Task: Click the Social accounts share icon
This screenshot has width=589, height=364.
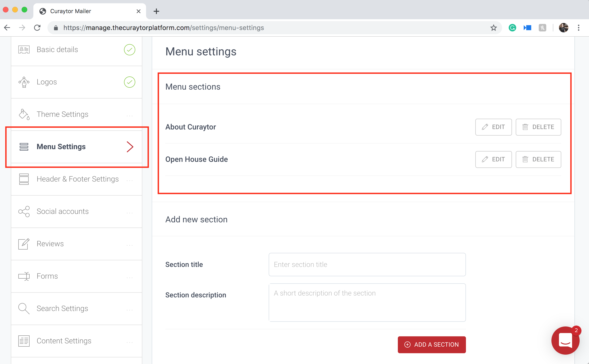Action: pos(24,211)
